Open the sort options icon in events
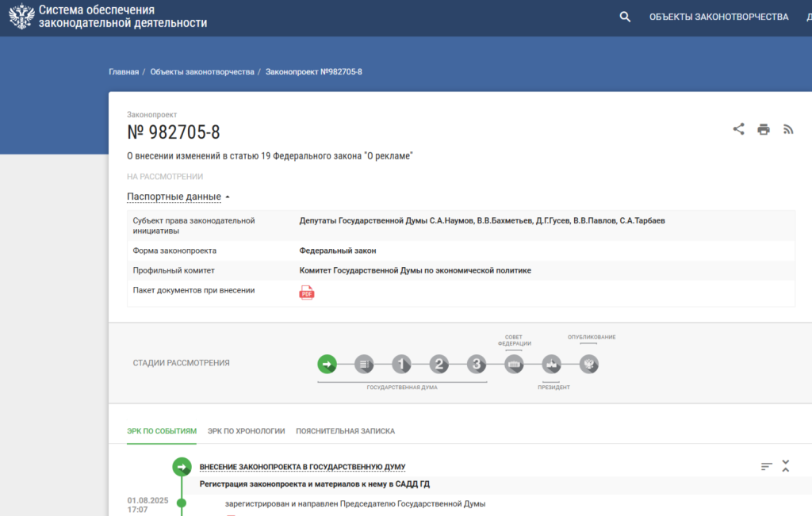The width and height of the screenshot is (812, 516). point(766,466)
